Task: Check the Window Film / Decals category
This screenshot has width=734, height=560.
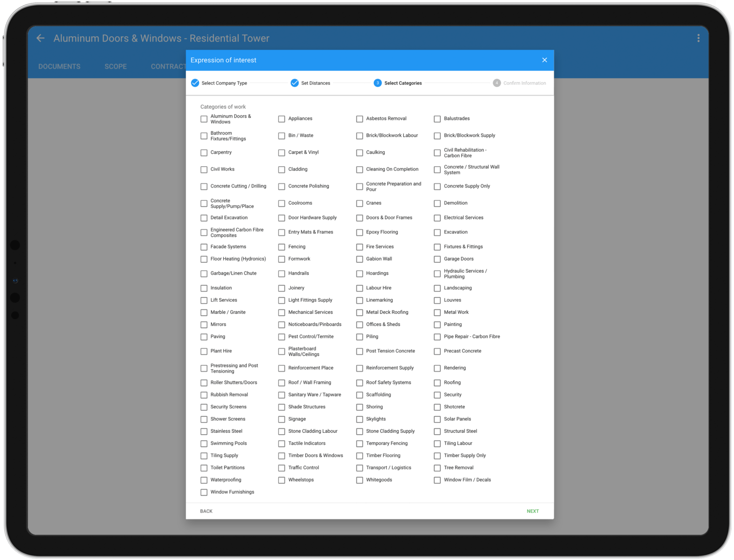Action: pyautogui.click(x=437, y=480)
